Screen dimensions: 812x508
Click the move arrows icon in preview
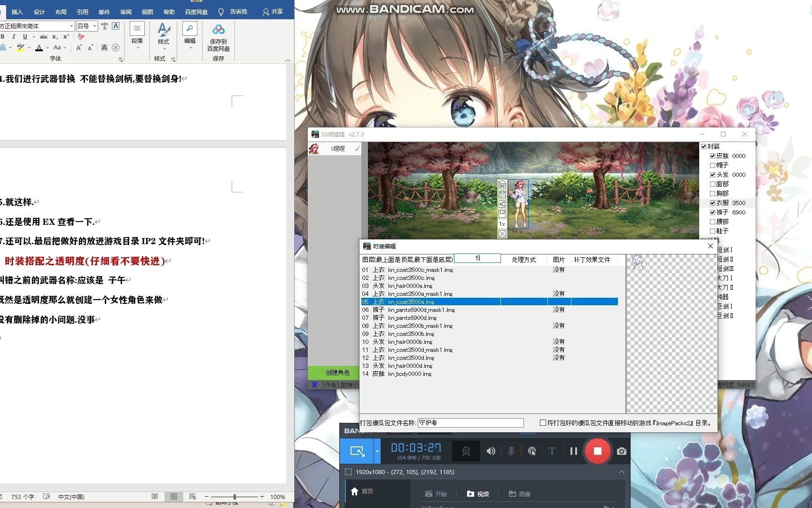coord(502,204)
